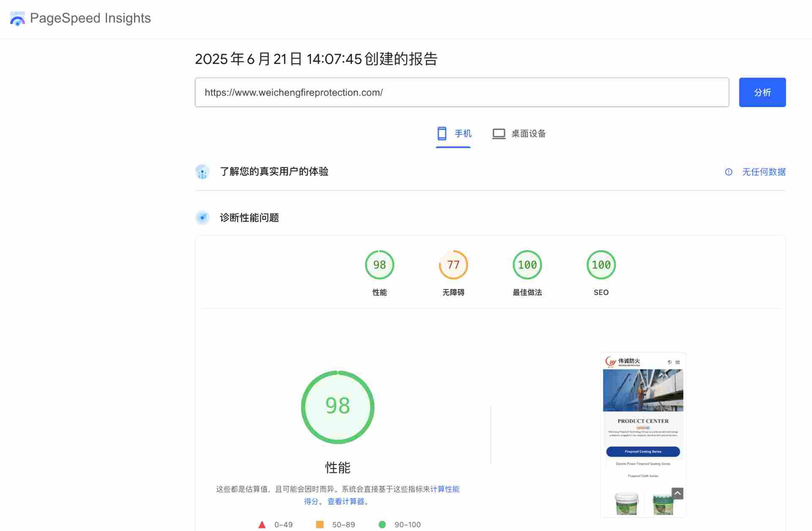This screenshot has width=812, height=531.
Task: Open the 查看计算器 link
Action: coord(346,501)
